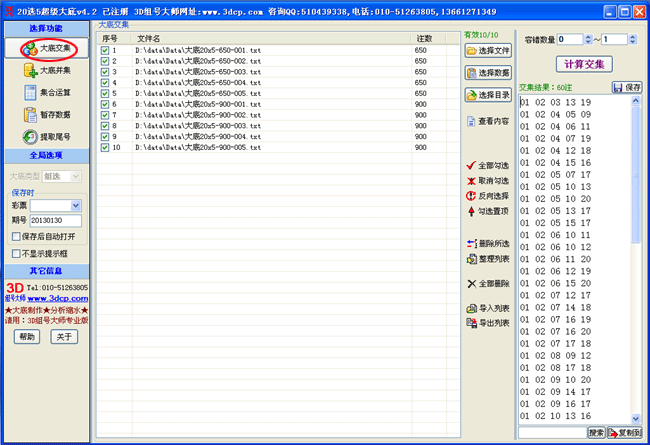Open the 暂存数据 temporary data panel
This screenshot has width=650, height=445.
tap(48, 115)
